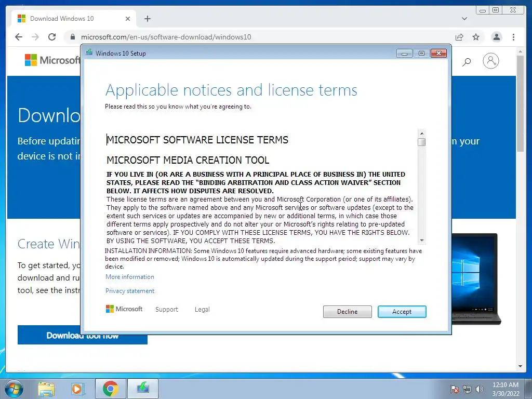532x399 pixels.
Task: Click the license text scrollbar up arrow
Action: click(422, 134)
